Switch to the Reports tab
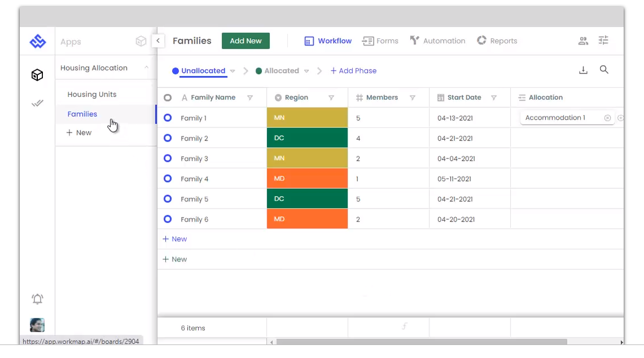 [x=497, y=41]
